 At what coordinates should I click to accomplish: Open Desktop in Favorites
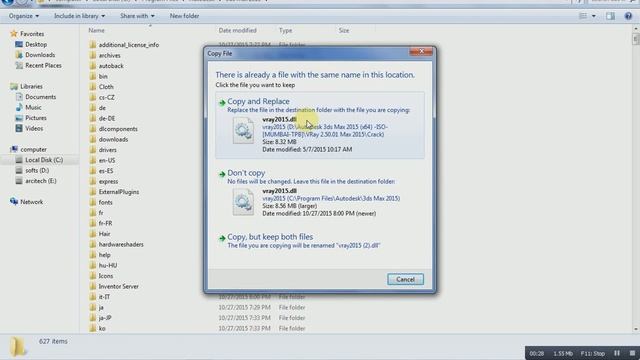pos(36,44)
